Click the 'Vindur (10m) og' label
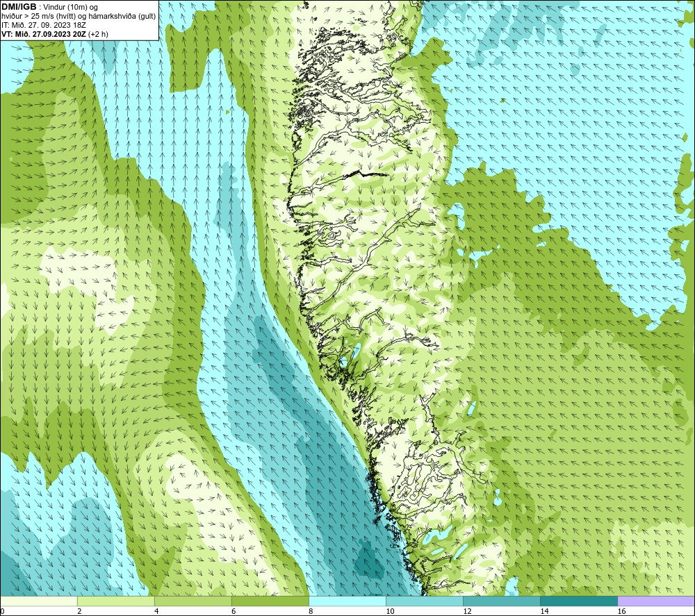The image size is (695, 616). coord(70,8)
